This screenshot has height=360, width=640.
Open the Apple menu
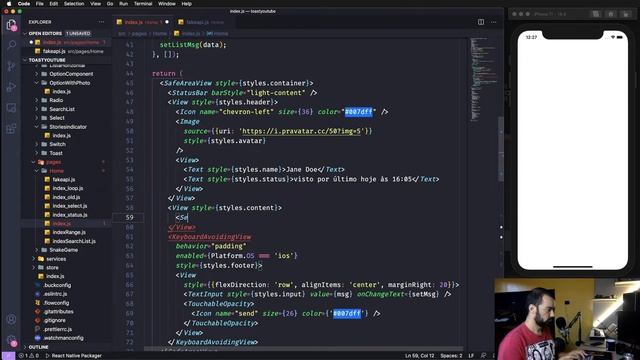[9, 4]
